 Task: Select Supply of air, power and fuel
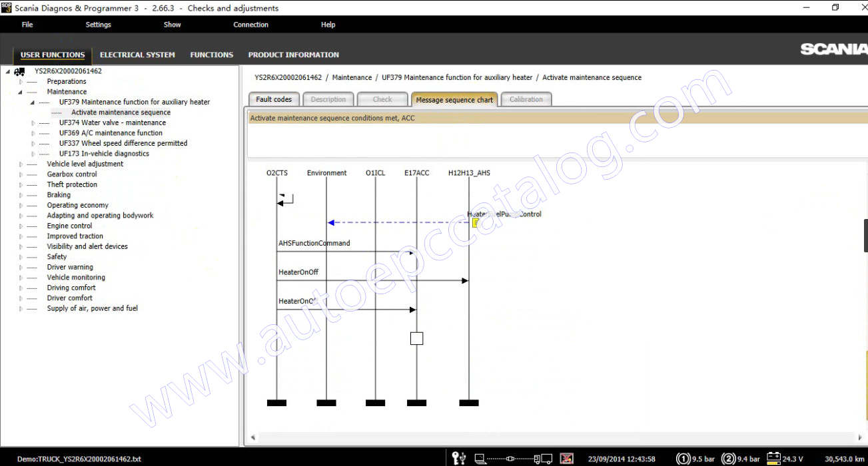92,308
